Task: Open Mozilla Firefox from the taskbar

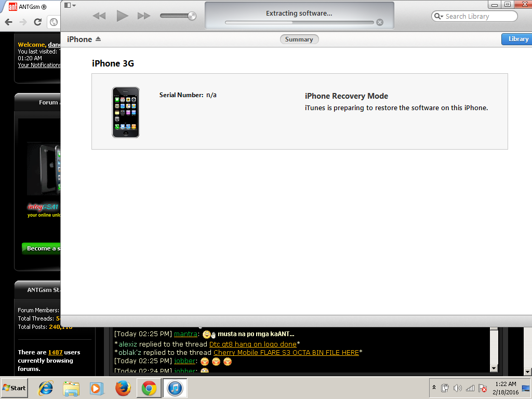Action: click(x=123, y=388)
